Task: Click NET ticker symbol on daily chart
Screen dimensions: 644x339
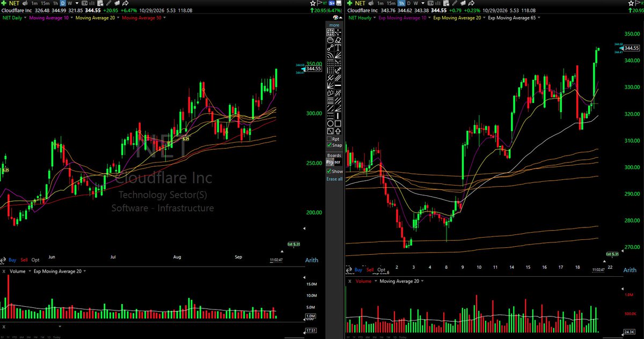Action: [x=14, y=3]
